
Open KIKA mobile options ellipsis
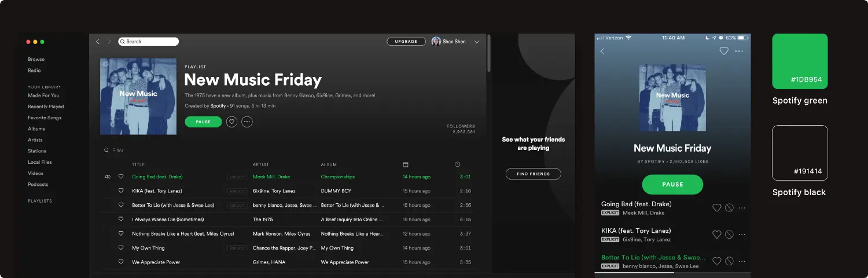(742, 235)
